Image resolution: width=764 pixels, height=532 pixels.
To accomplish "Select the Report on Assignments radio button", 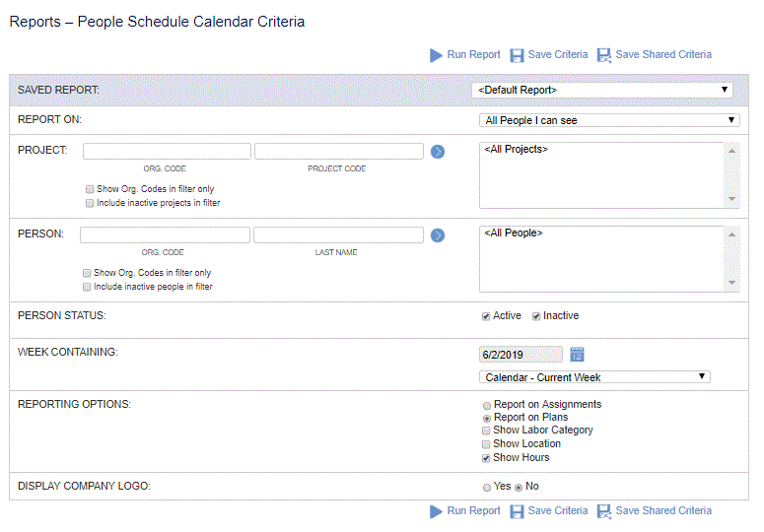I will click(487, 405).
